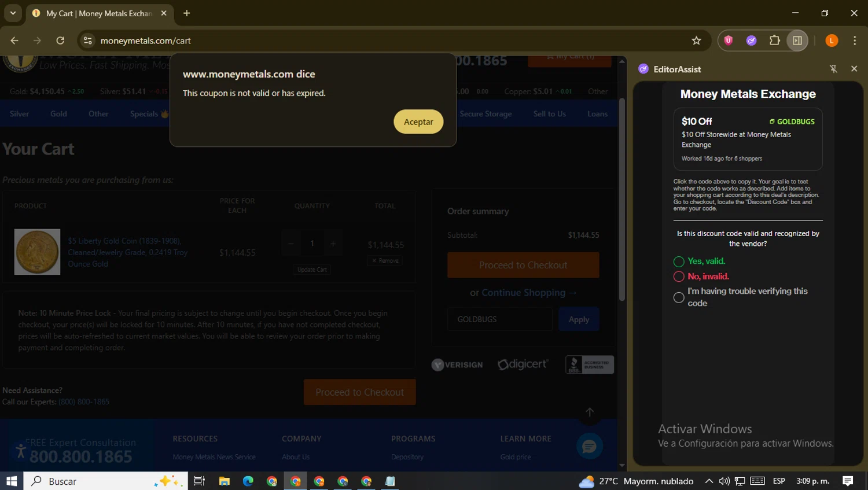This screenshot has width=868, height=490.
Task: Click the Depository footer link
Action: (x=407, y=457)
